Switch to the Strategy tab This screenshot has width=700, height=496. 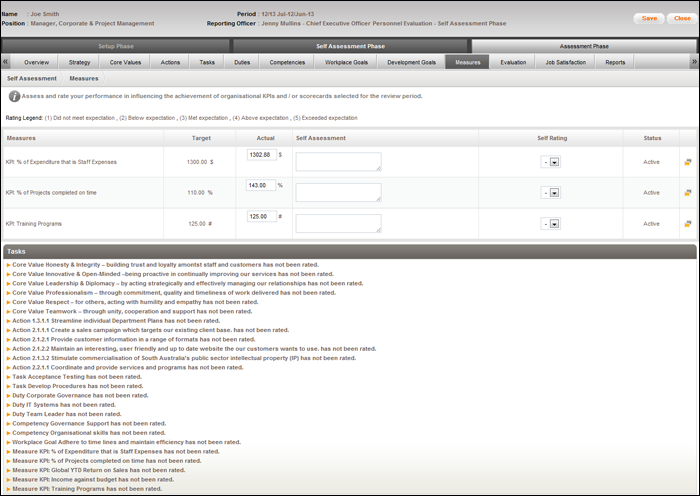[x=79, y=63]
